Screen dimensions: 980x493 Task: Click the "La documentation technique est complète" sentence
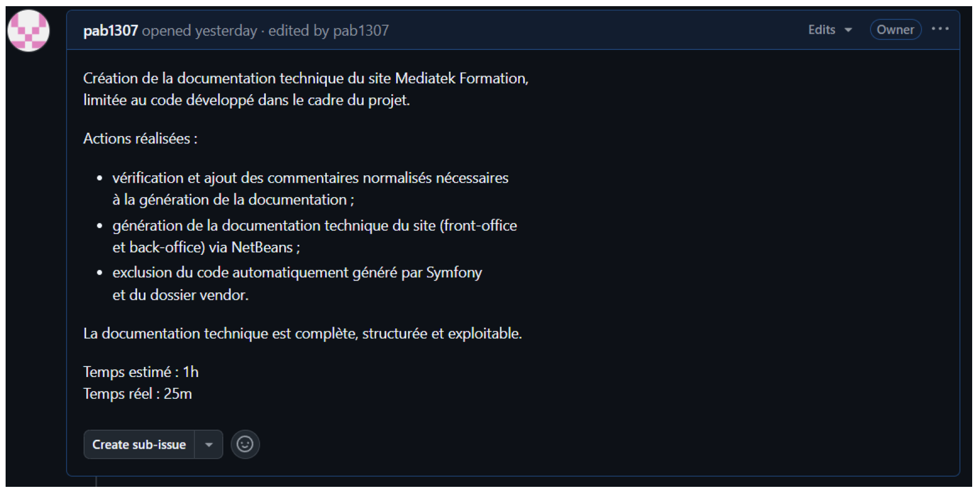(302, 333)
